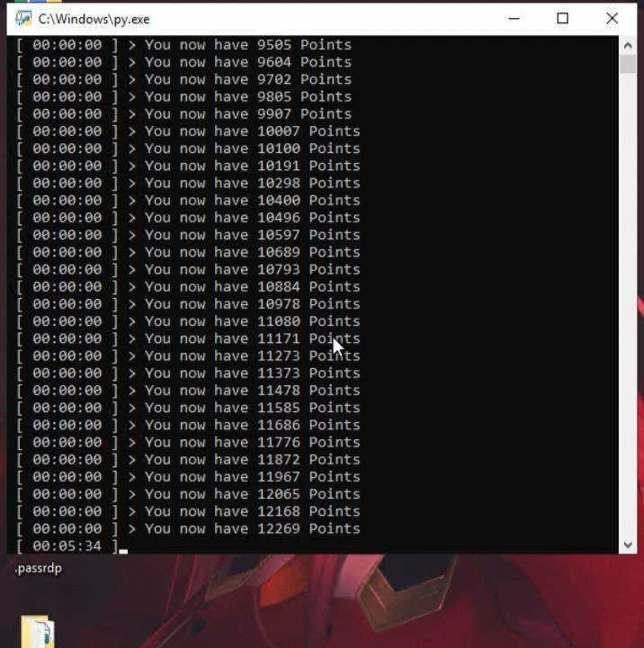Click the line with 10978 Points
The height and width of the screenshot is (648, 644).
pyautogui.click(x=188, y=304)
